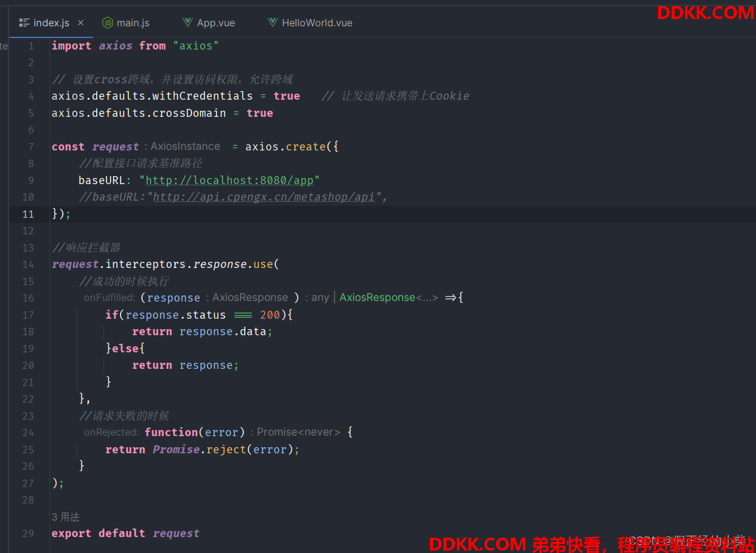Click the onFulfilled parameter hint

(x=109, y=298)
